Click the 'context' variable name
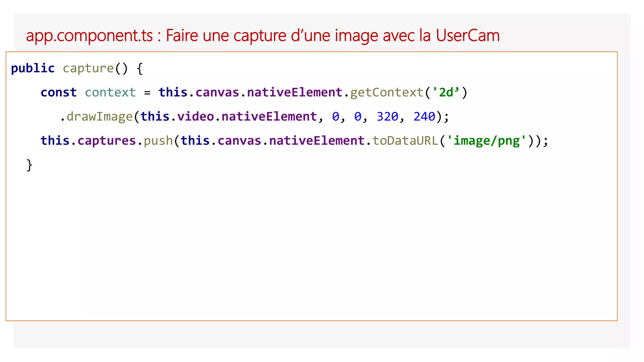This screenshot has width=644, height=362. 110,92
